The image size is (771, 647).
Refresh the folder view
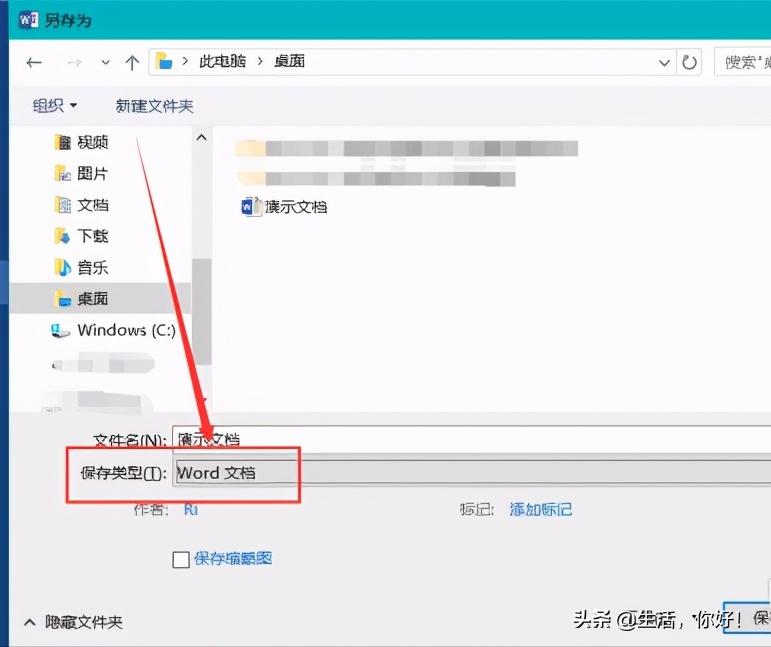click(x=689, y=62)
